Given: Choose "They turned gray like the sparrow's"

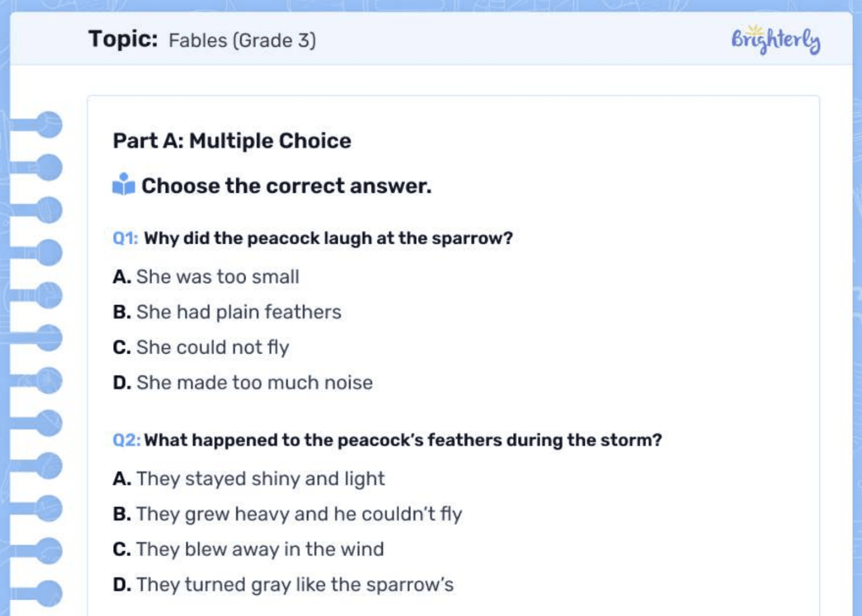Looking at the screenshot, I should point(294,584).
